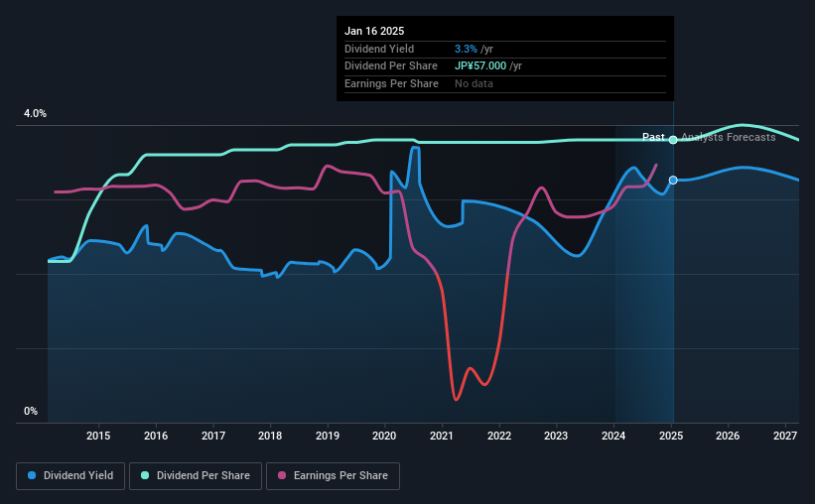Click the 0% y-axis label
Screen dimensions: 815x504
[x=31, y=412]
